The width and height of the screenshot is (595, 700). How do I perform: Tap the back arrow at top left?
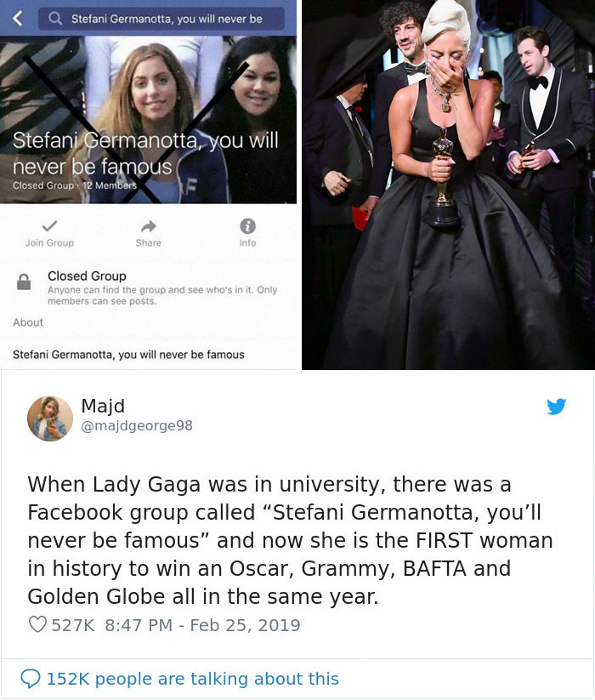(x=17, y=18)
